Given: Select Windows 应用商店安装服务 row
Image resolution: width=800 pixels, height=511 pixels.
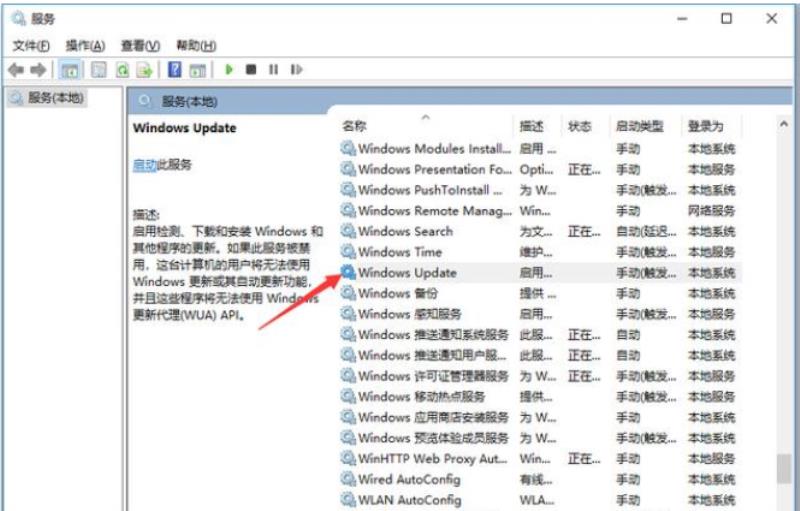Looking at the screenshot, I should [539, 417].
